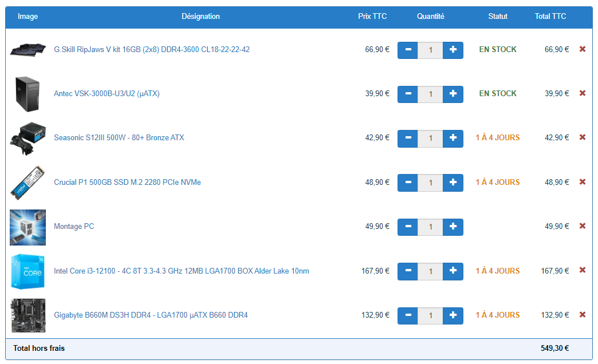The width and height of the screenshot is (598, 364).
Task: Click quantity field for Montage PC
Action: coord(430,227)
